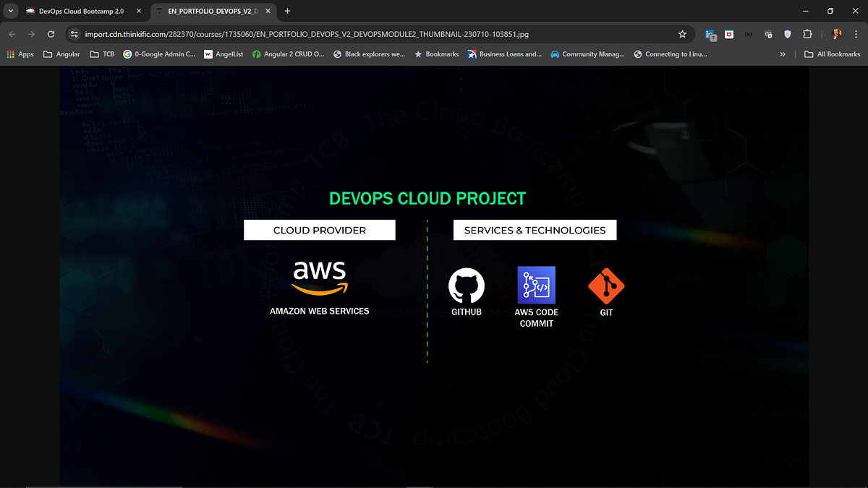Show hidden bookmarks via the chevron

(783, 53)
